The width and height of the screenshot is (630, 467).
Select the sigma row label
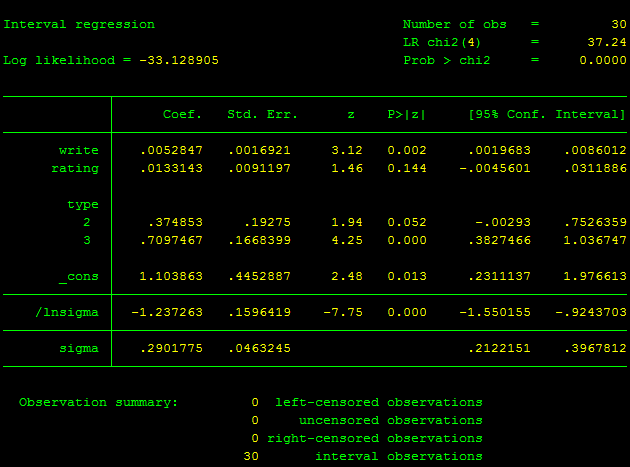79,348
